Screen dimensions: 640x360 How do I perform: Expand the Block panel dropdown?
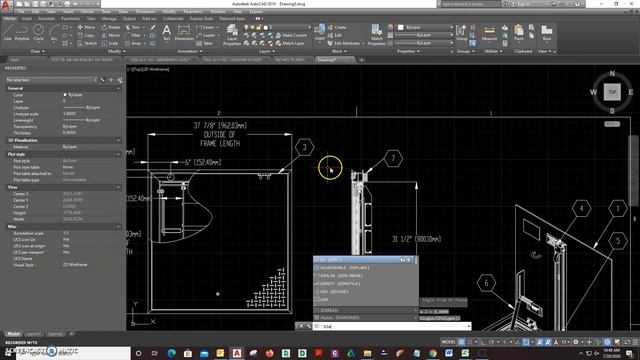339,51
